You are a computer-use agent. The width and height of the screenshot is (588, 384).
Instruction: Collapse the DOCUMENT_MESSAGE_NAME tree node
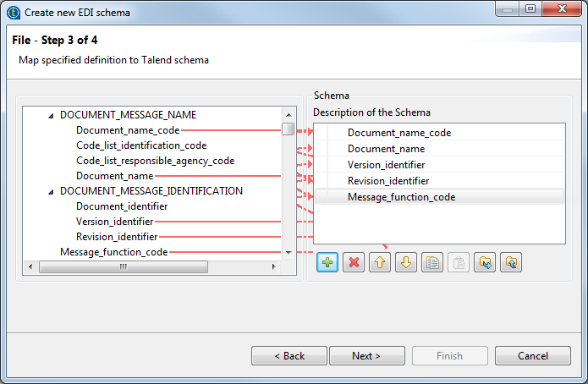(x=51, y=115)
